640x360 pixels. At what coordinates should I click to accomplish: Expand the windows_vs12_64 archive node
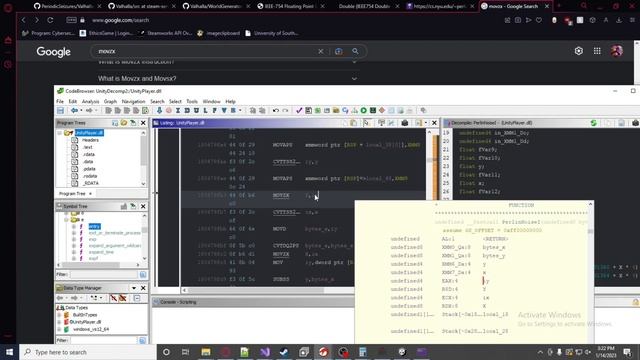(x=60, y=329)
